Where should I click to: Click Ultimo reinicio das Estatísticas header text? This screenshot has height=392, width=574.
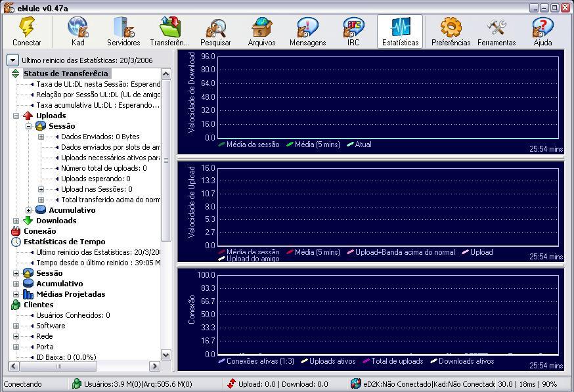click(x=87, y=60)
